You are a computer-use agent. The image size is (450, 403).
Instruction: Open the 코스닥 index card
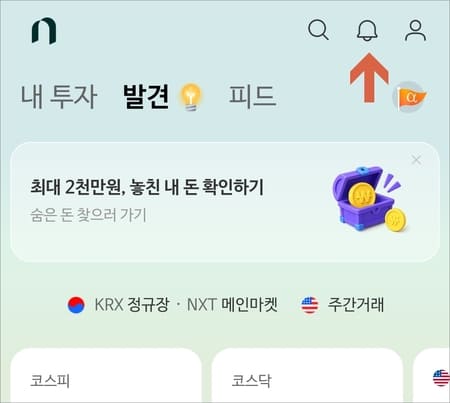point(307,375)
